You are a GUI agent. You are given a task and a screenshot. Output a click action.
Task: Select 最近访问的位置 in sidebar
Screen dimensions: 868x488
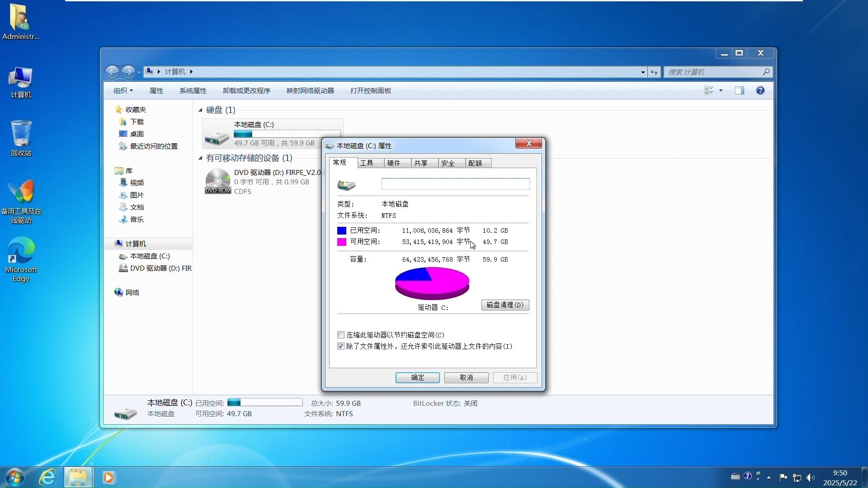click(x=148, y=146)
